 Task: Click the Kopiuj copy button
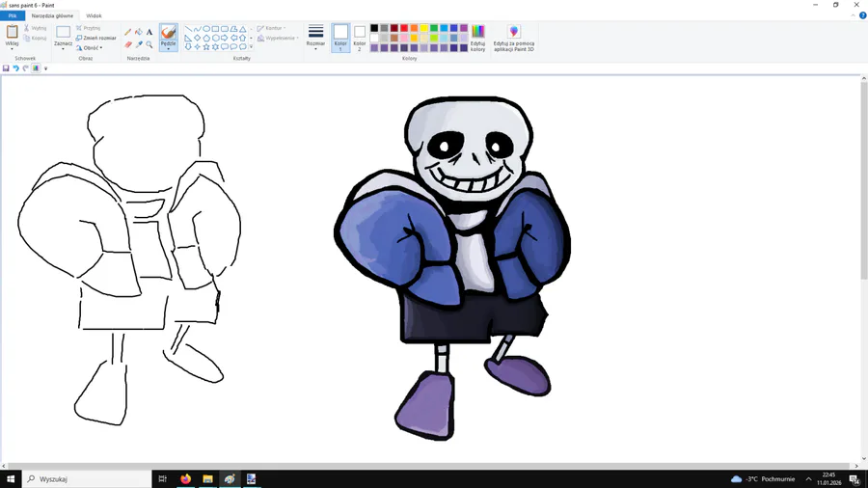click(x=35, y=39)
